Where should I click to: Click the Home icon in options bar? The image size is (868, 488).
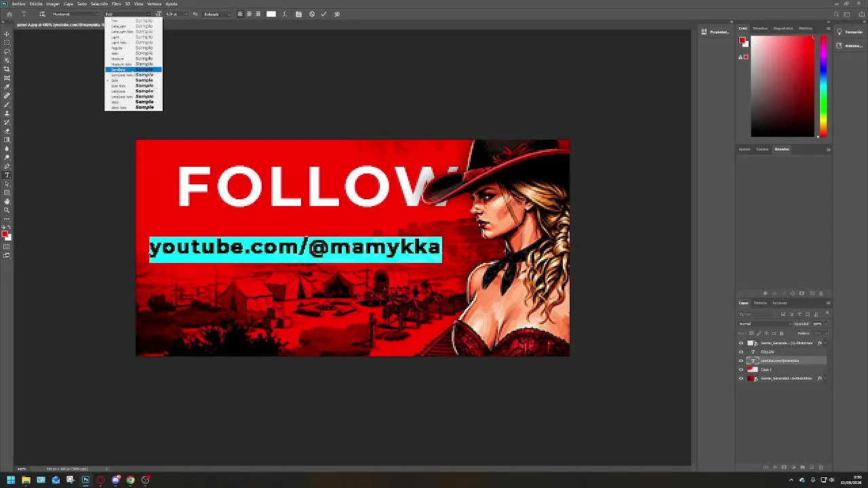9,14
